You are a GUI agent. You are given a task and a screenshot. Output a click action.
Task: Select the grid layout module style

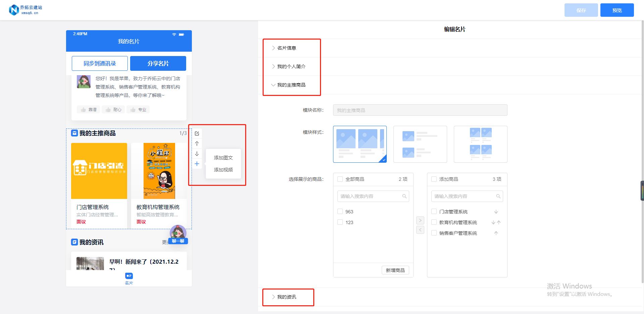tap(481, 144)
